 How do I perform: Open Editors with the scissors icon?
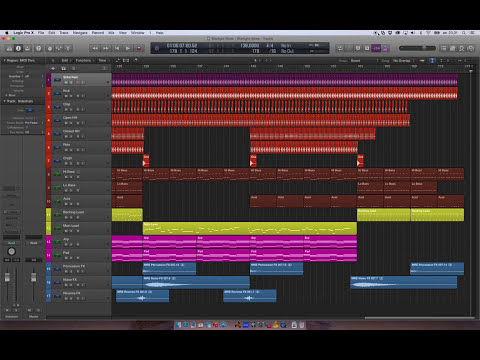point(68,48)
